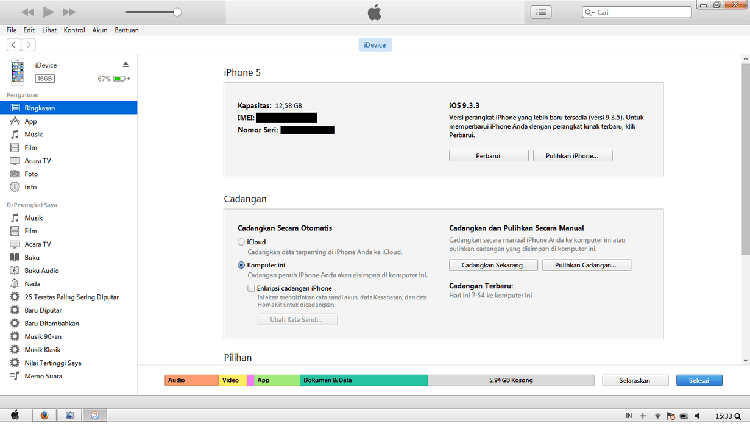Open Firefox from the taskbar
This screenshot has height=428, width=750.
tap(44, 415)
